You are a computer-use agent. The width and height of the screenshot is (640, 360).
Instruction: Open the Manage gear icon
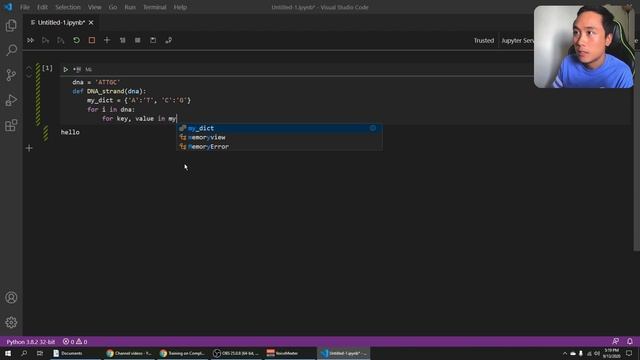(11, 322)
